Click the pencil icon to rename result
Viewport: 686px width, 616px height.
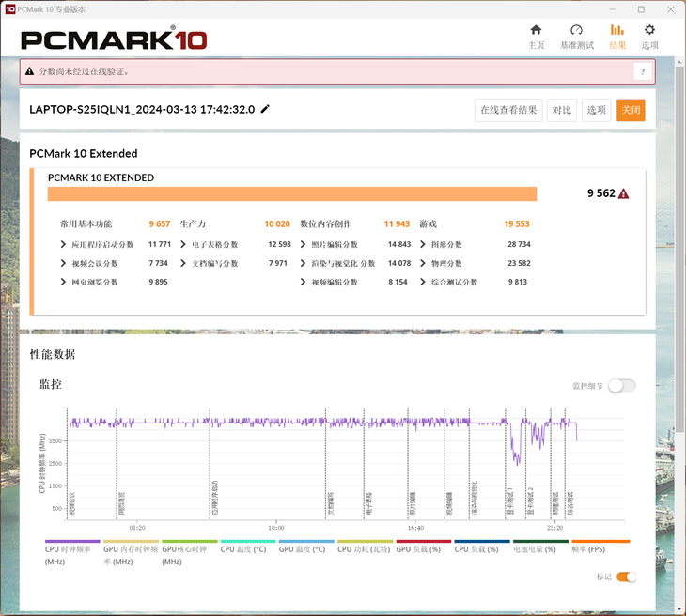(x=265, y=109)
